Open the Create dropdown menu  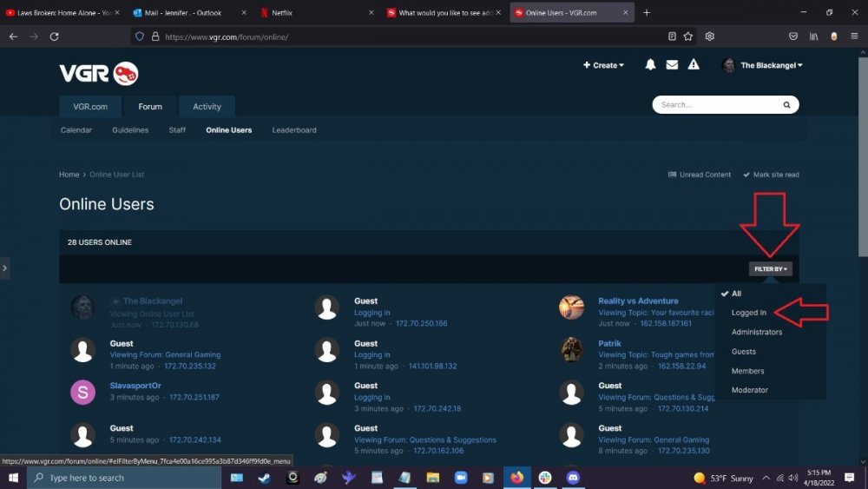[x=603, y=65]
